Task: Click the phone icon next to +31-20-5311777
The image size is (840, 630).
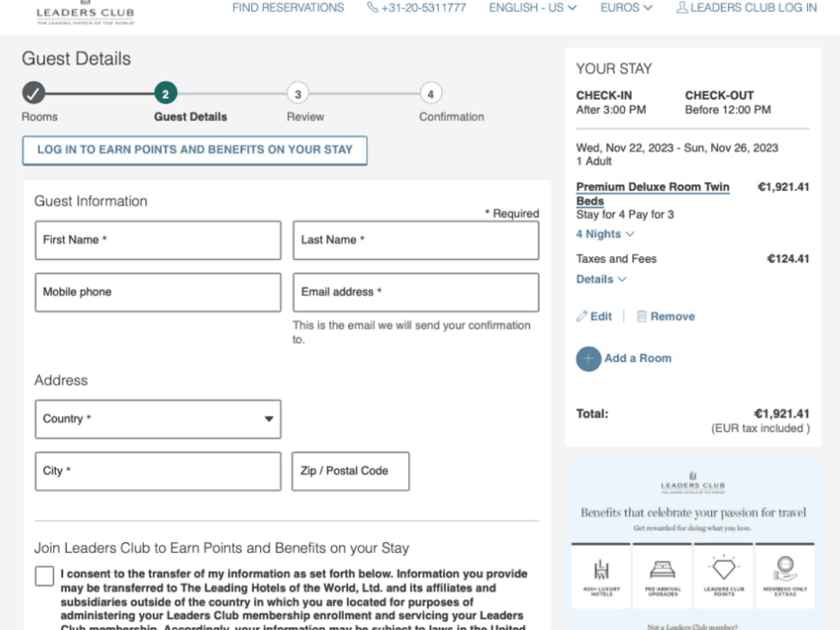Action: (372, 8)
